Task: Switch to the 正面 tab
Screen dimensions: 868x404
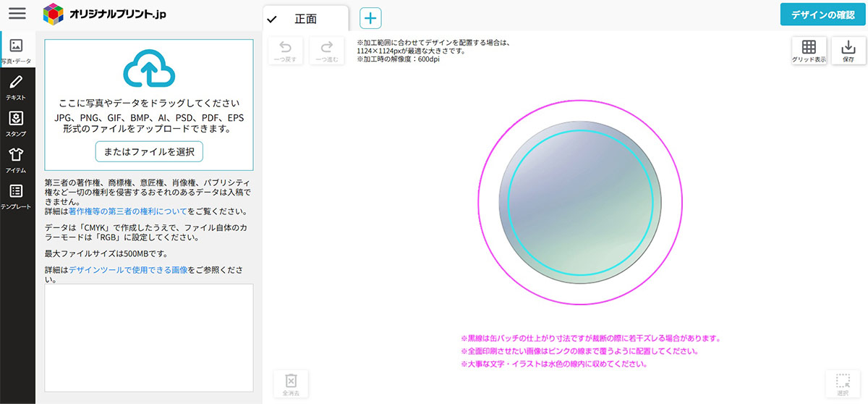Action: (306, 19)
